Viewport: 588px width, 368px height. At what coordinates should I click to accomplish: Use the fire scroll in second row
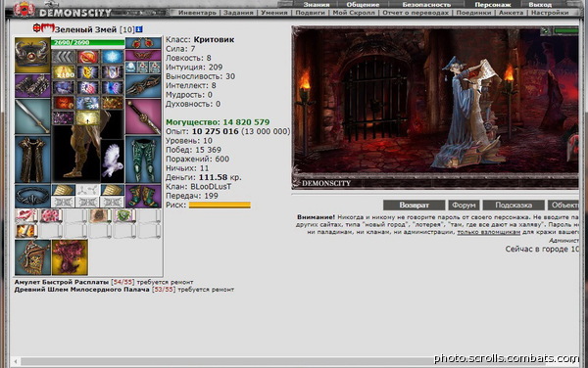26,231
